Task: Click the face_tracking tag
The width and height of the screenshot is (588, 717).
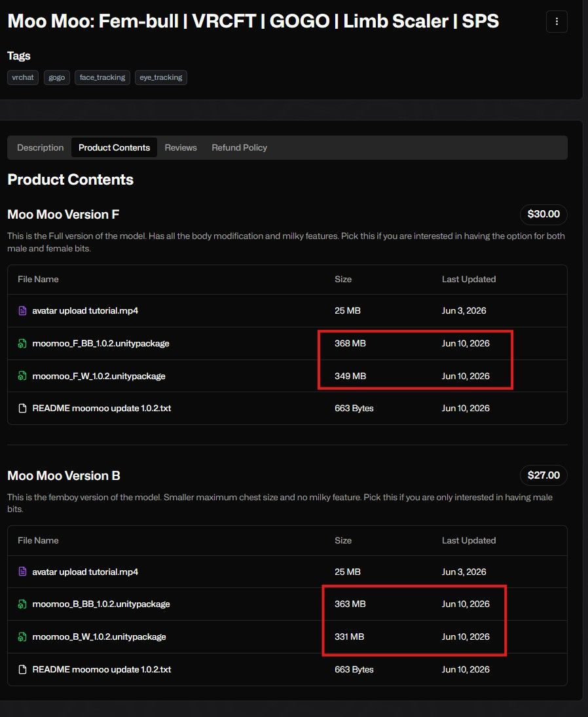Action: pos(102,77)
